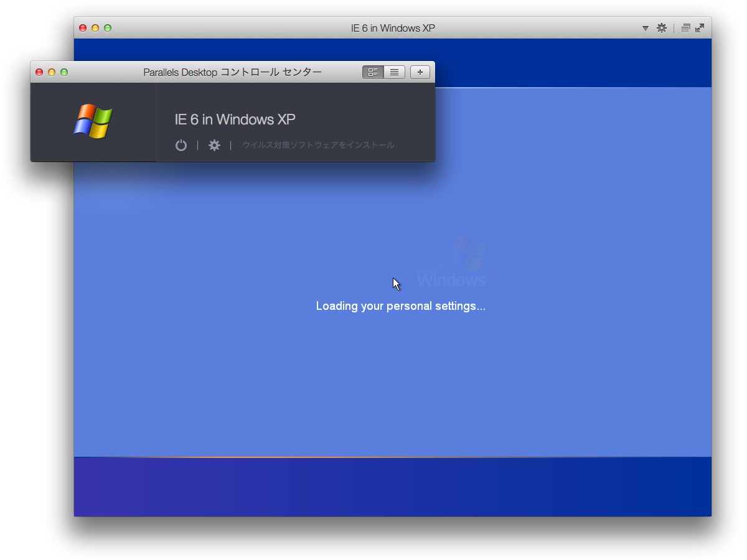Screen dimensions: 747x560
Task: Open configuration gear in VM window title bar
Action: pyautogui.click(x=662, y=28)
